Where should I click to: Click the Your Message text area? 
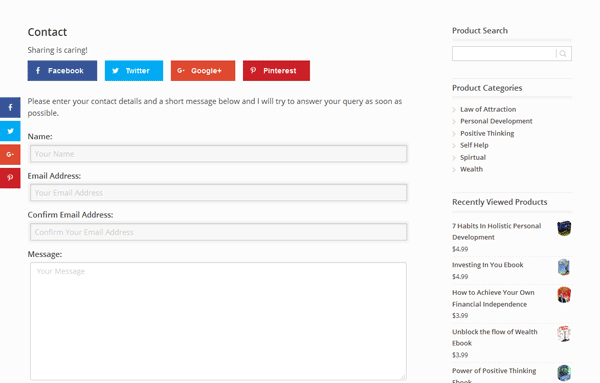coord(218,321)
